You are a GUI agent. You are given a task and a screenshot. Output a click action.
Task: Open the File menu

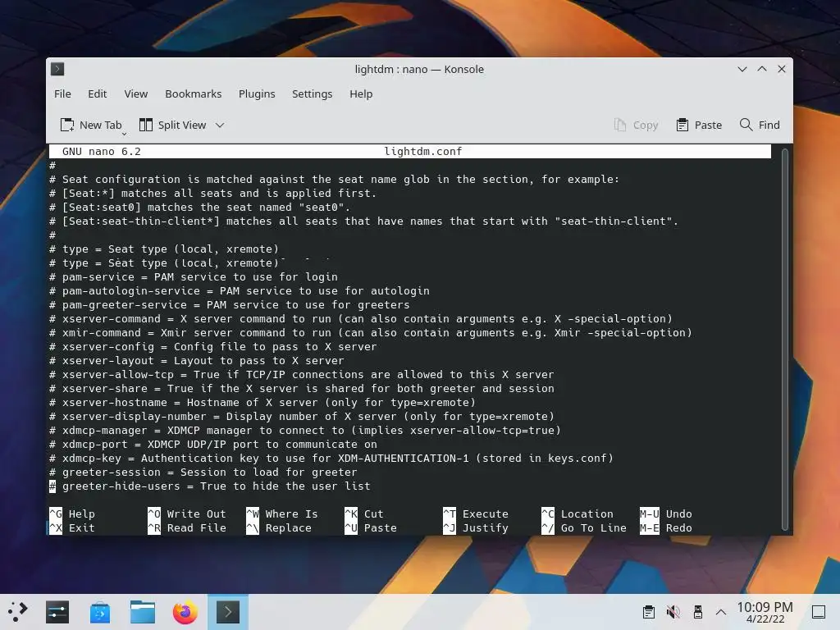pos(62,94)
